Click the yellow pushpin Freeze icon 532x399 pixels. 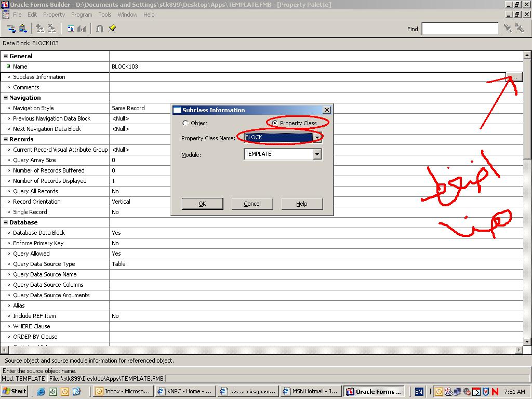112,29
